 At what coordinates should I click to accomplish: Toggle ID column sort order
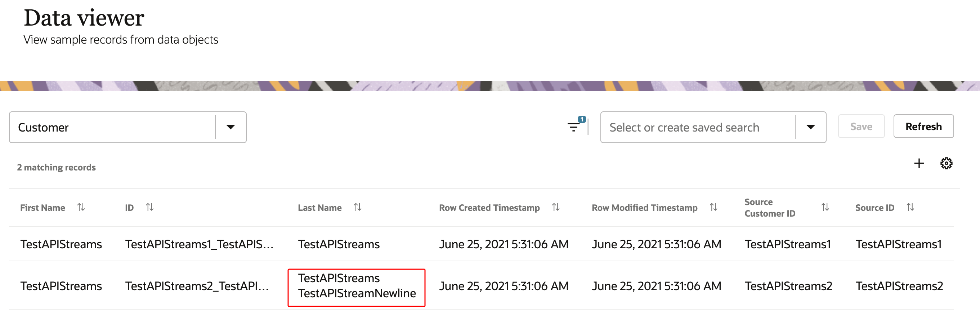pyautogui.click(x=150, y=207)
